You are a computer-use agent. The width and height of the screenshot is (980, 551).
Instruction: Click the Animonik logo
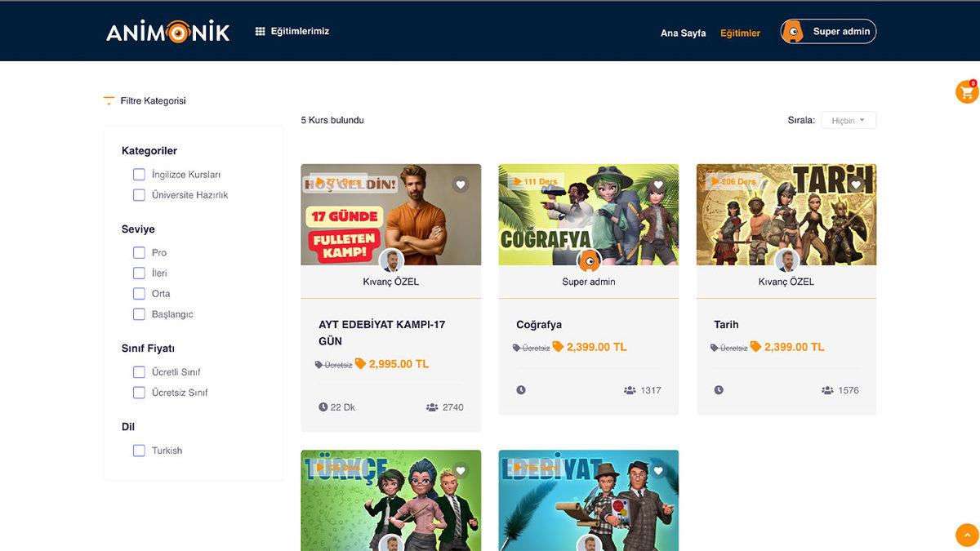tap(167, 32)
